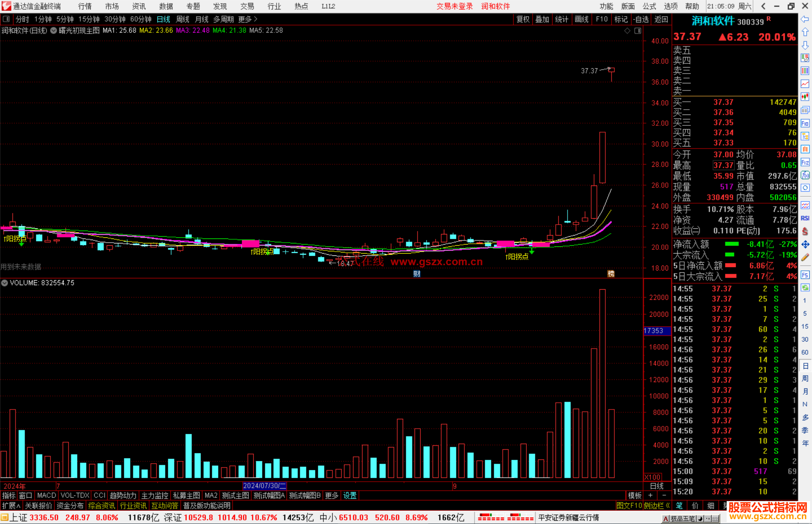Toggle the VOLUME indicator circle button
812x524 pixels.
click(5, 283)
